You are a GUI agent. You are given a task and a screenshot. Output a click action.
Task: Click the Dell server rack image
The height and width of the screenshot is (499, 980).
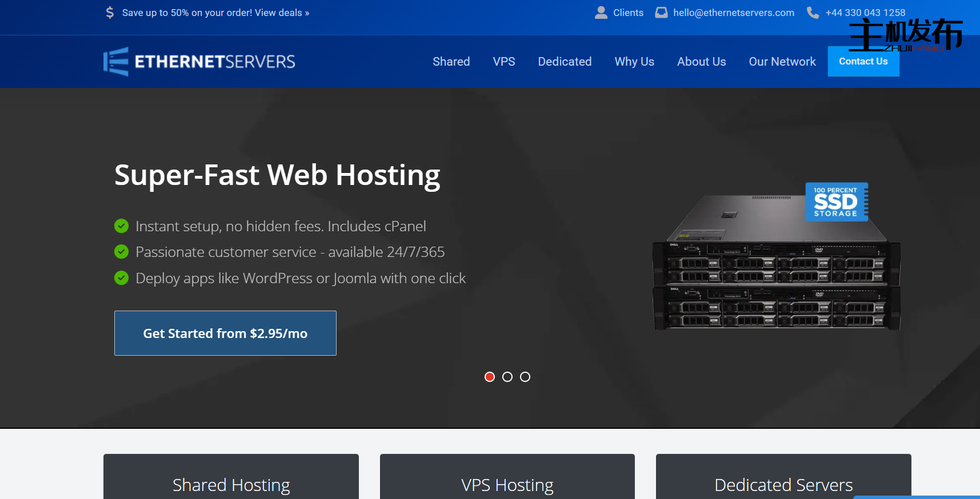click(x=775, y=274)
